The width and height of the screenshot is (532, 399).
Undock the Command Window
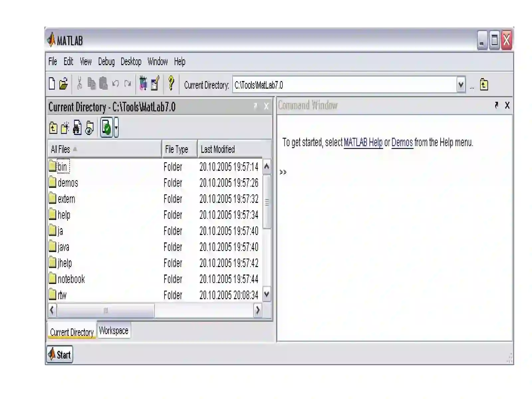pyautogui.click(x=496, y=105)
